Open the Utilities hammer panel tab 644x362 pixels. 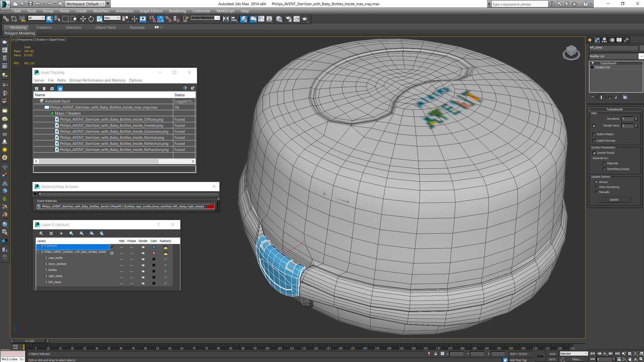click(626, 40)
